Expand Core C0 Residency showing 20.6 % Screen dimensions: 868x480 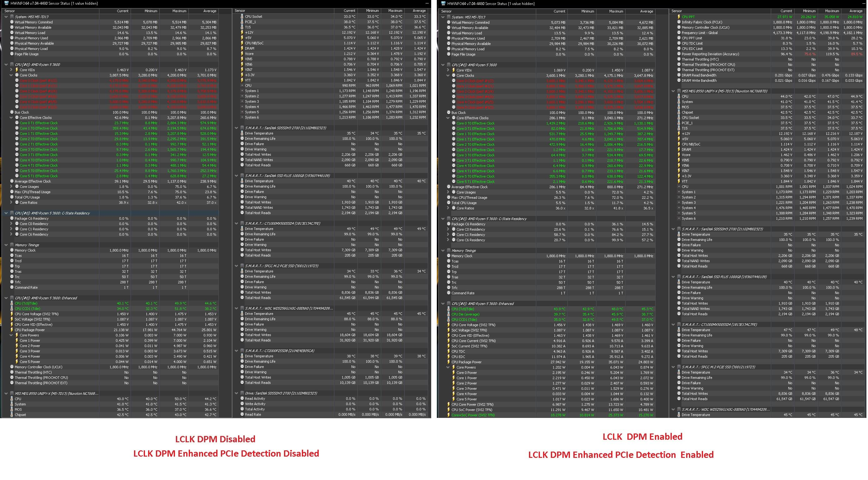tap(448, 230)
